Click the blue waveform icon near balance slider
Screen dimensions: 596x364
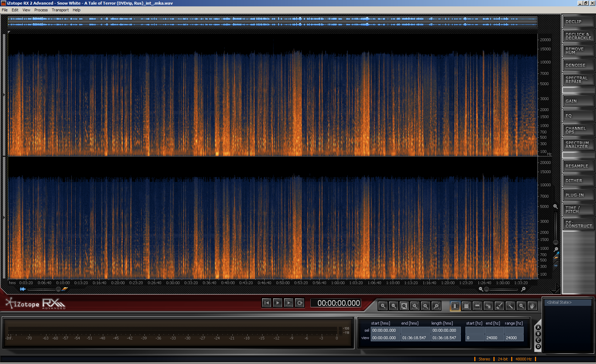(x=23, y=289)
